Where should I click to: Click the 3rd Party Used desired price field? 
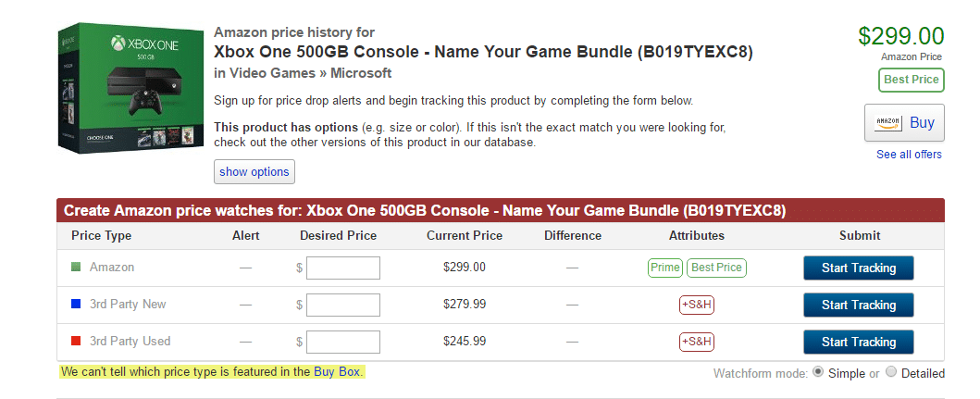pyautogui.click(x=343, y=342)
